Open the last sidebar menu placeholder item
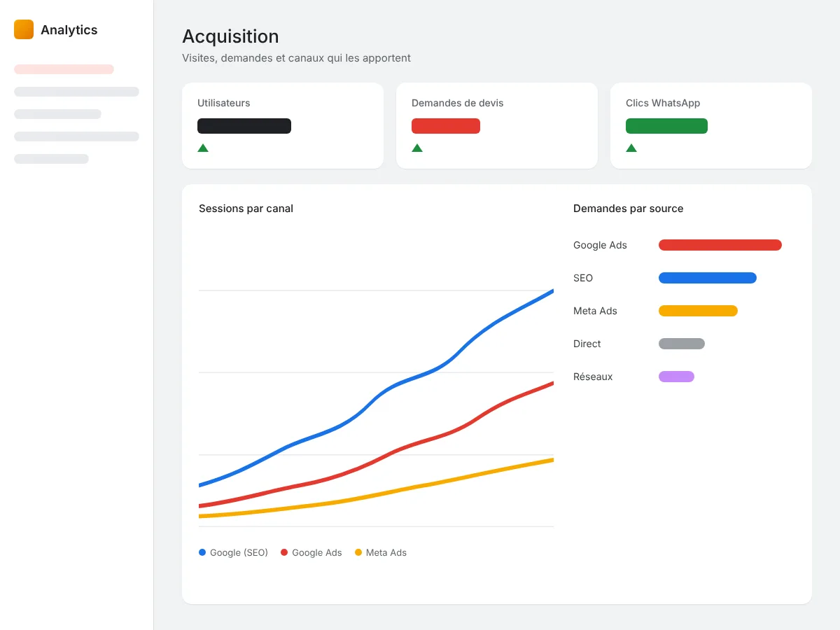The width and height of the screenshot is (840, 630). (x=51, y=159)
